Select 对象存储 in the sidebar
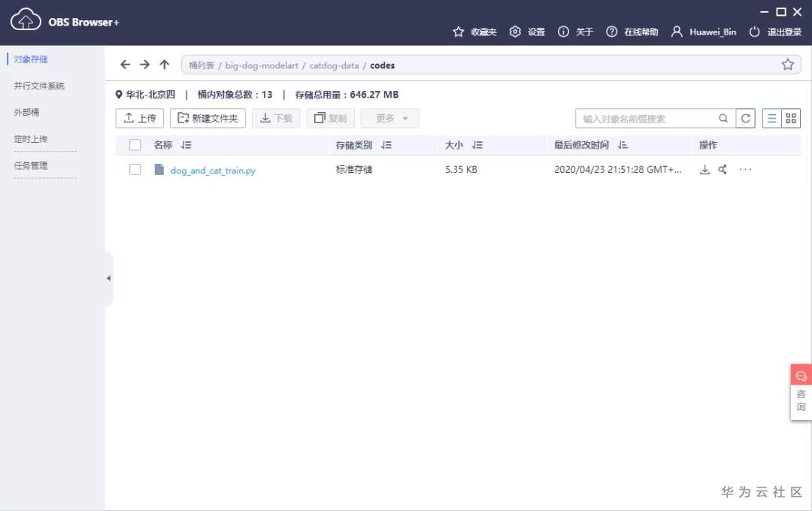This screenshot has height=511, width=812. (31, 59)
